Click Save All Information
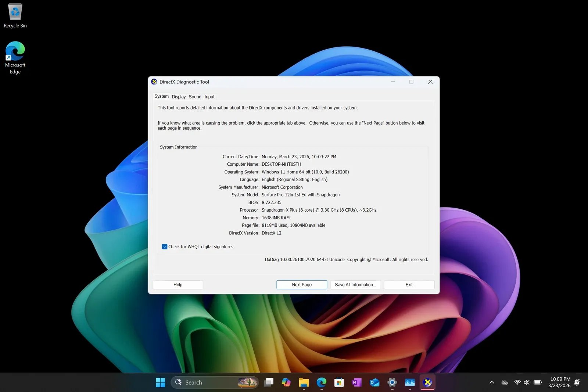Image resolution: width=588 pixels, height=392 pixels. [x=355, y=284]
